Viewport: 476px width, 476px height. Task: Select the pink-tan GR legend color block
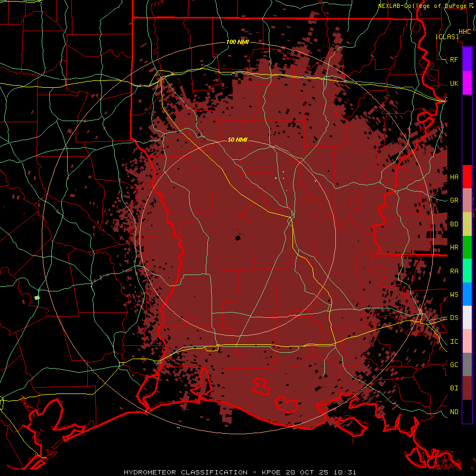[x=467, y=200]
